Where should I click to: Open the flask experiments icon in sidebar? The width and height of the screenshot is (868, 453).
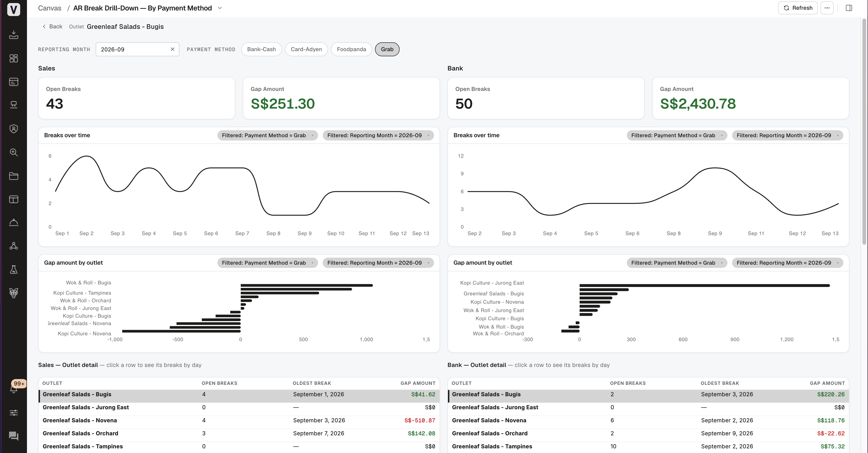click(13, 270)
